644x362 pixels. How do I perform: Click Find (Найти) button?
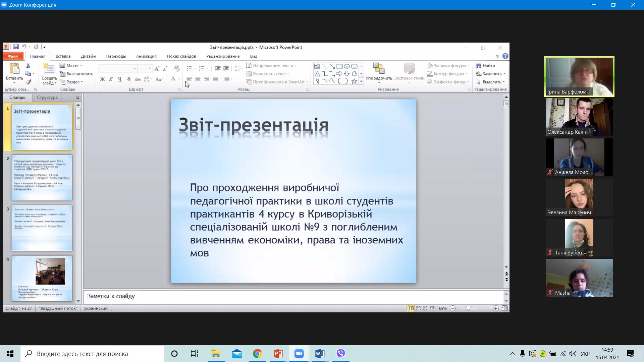pyautogui.click(x=485, y=66)
